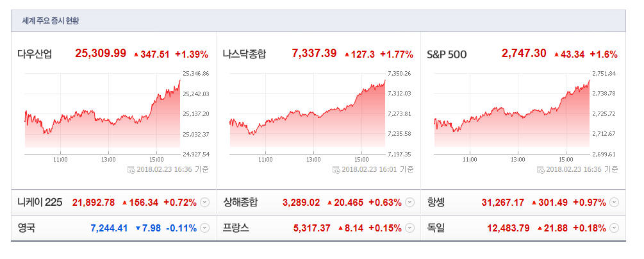The height and width of the screenshot is (259, 644).
Task: Open the 프랑스 row dropdown arrow
Action: pos(409,228)
